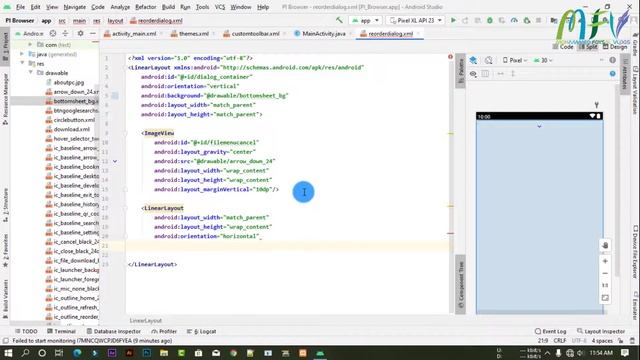The height and width of the screenshot is (360, 640).
Task: Click the Select Opened File target icon
Action: point(53,33)
